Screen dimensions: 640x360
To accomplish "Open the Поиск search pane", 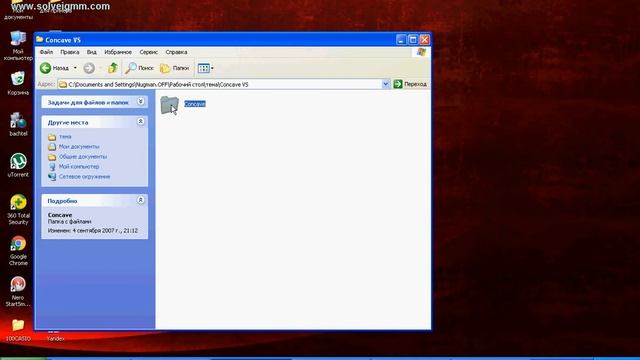I will click(x=140, y=68).
